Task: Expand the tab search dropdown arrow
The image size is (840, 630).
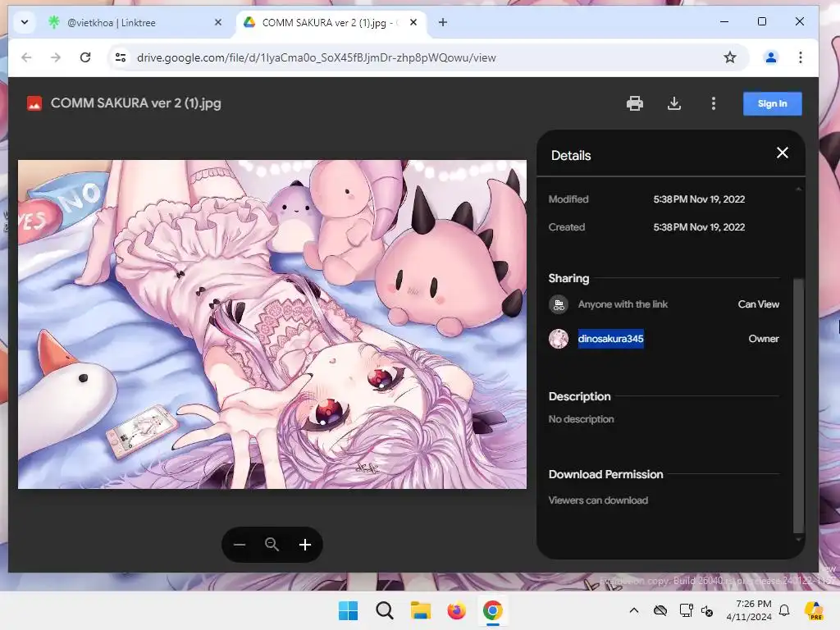Action: click(25, 22)
